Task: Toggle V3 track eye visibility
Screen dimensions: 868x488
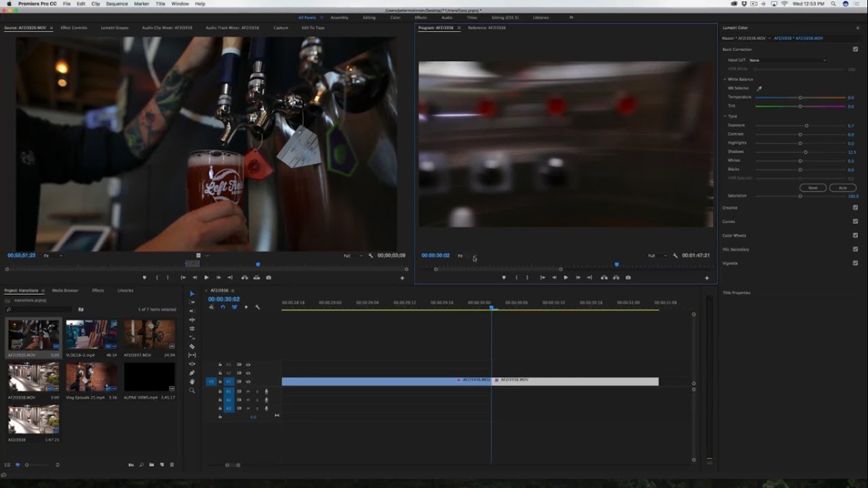Action: 248,365
